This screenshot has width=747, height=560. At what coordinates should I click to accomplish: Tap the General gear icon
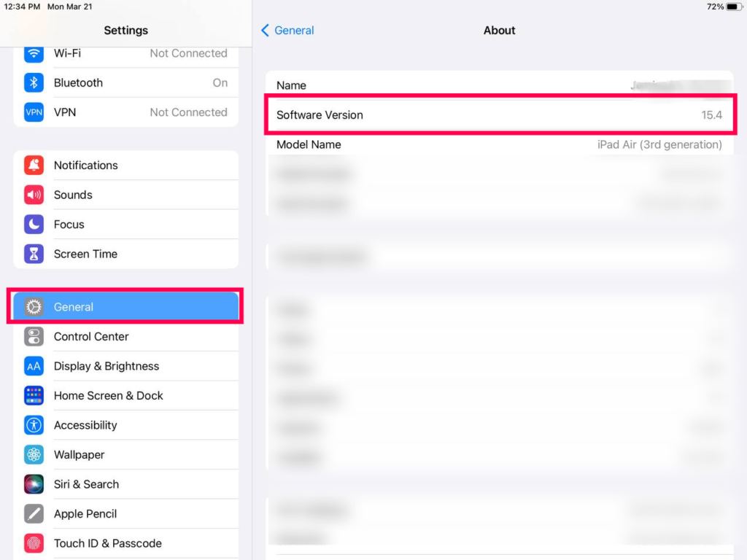[x=34, y=307]
